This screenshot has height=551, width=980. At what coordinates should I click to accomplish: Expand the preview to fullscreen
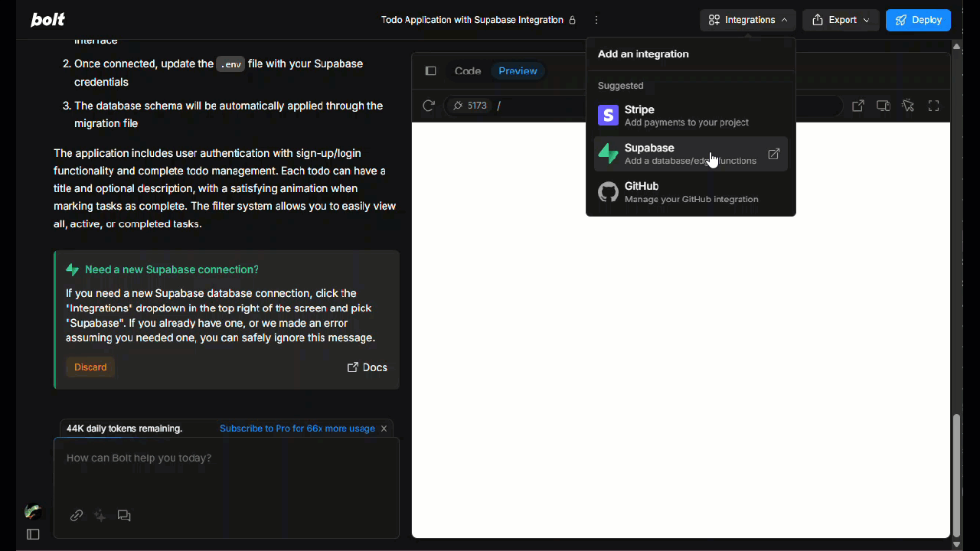[933, 106]
